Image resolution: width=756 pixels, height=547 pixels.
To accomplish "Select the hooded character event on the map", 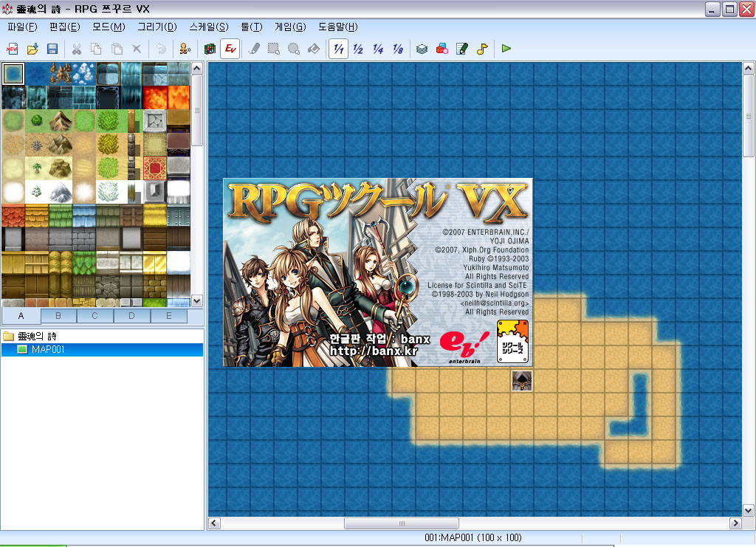I will coord(522,381).
